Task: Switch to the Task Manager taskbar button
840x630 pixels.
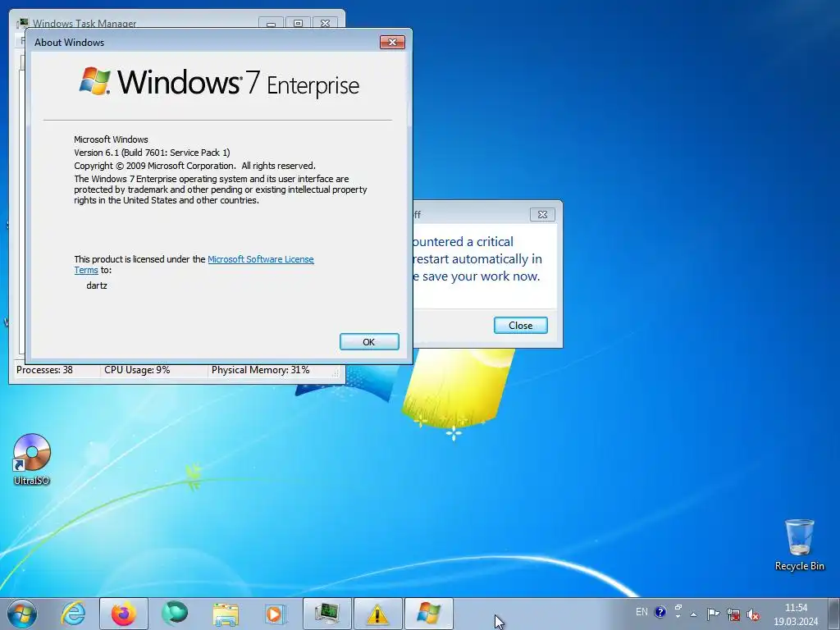Action: click(x=327, y=614)
